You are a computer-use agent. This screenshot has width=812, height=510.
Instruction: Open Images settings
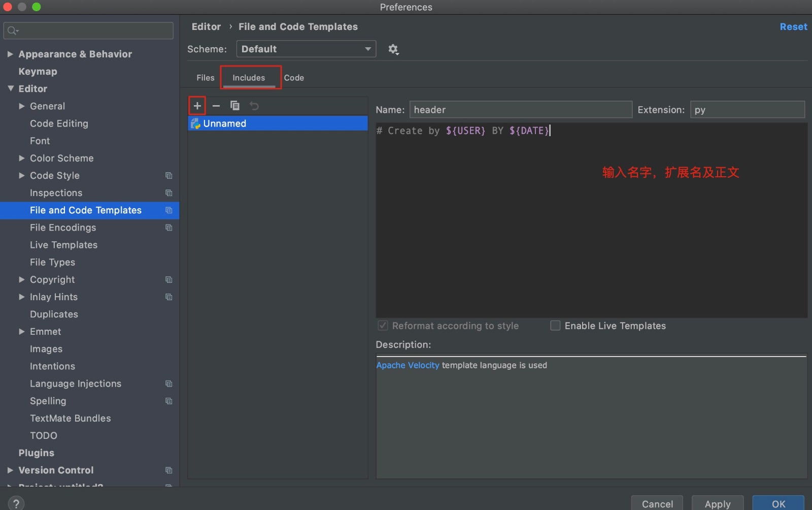46,349
